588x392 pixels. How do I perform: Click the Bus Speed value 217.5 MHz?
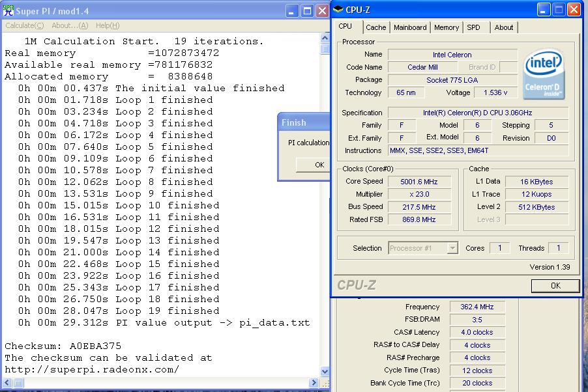point(419,207)
